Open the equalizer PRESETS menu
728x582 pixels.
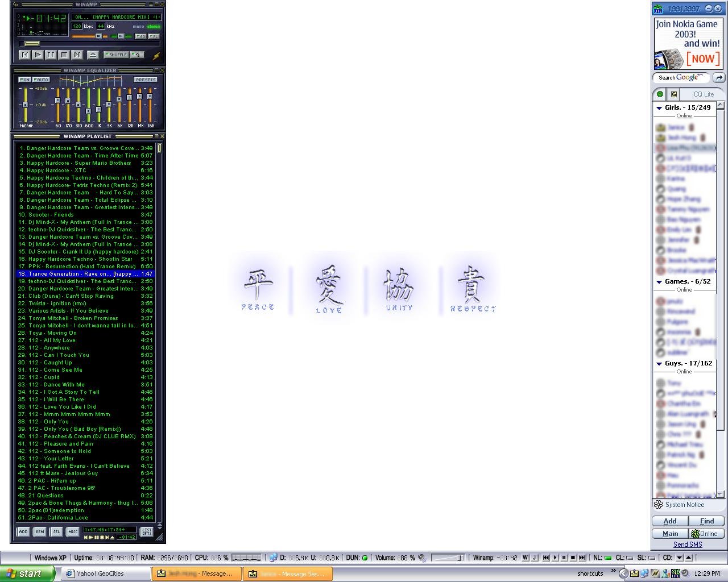point(146,80)
